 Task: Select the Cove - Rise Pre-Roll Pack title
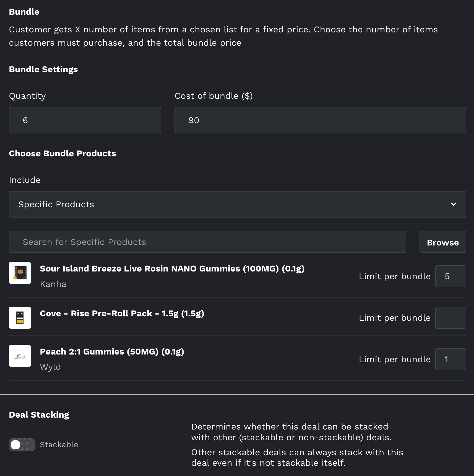click(x=122, y=313)
